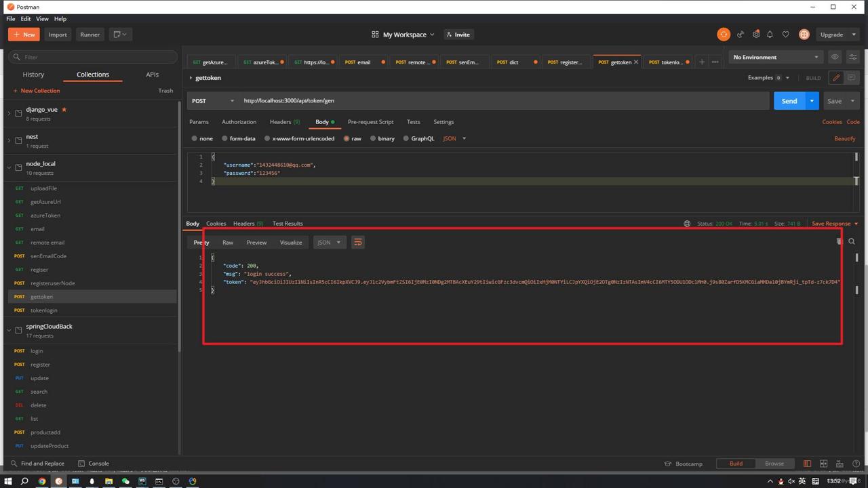Click the Bootcamp icon in status bar
Viewport: 868px width, 488px height.
click(x=667, y=464)
